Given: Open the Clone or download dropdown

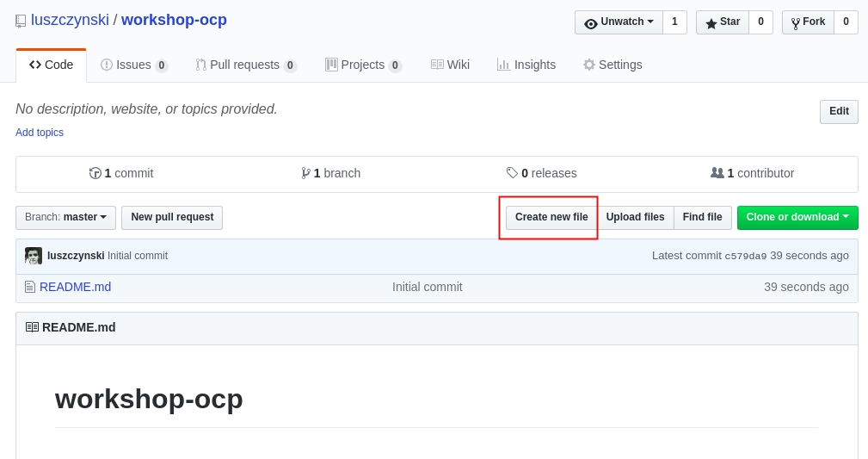Looking at the screenshot, I should click(x=797, y=217).
